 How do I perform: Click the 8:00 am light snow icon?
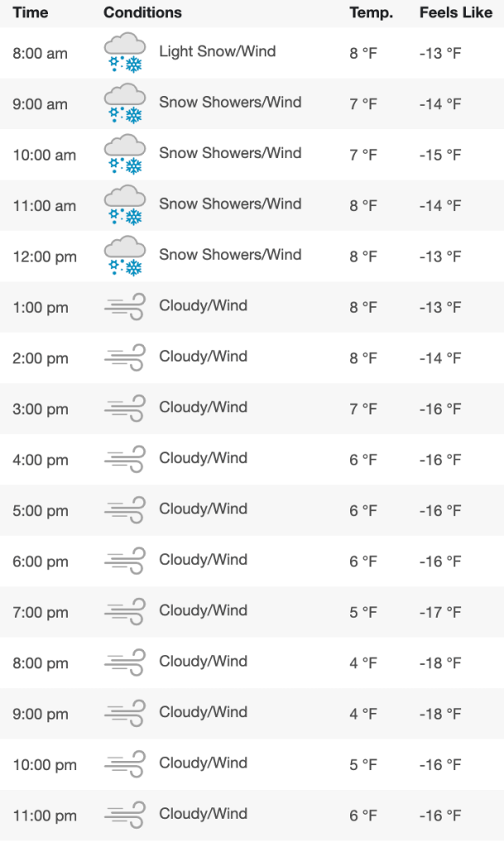[125, 54]
